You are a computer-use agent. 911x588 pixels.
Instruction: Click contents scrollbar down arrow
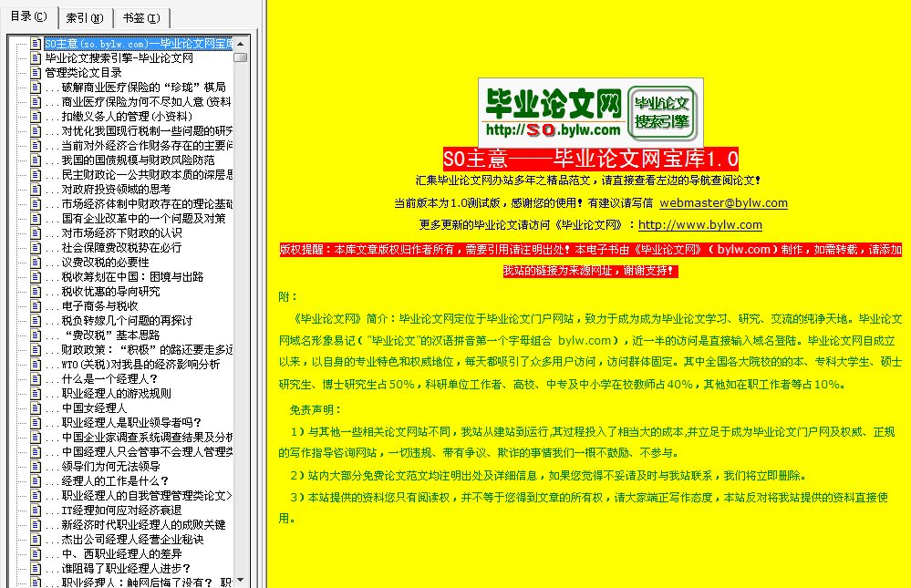240,581
